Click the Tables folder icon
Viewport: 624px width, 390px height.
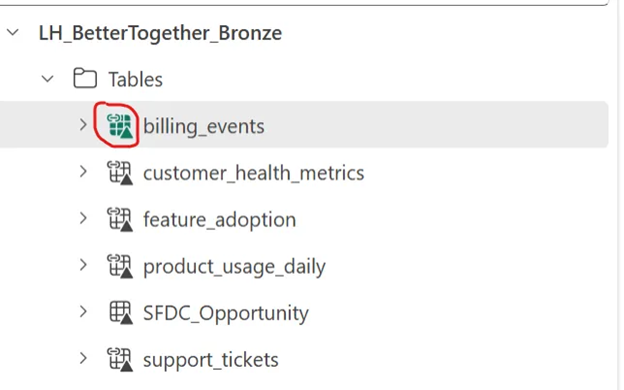click(x=85, y=78)
